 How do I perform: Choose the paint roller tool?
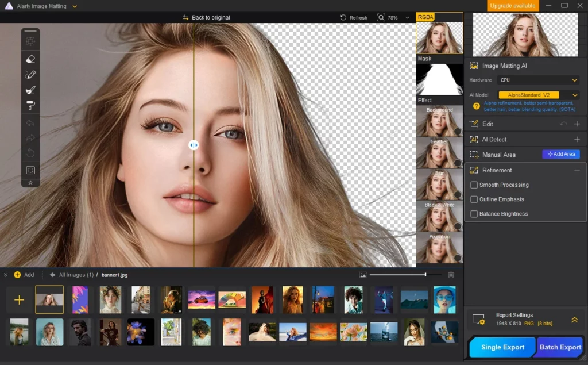point(30,105)
